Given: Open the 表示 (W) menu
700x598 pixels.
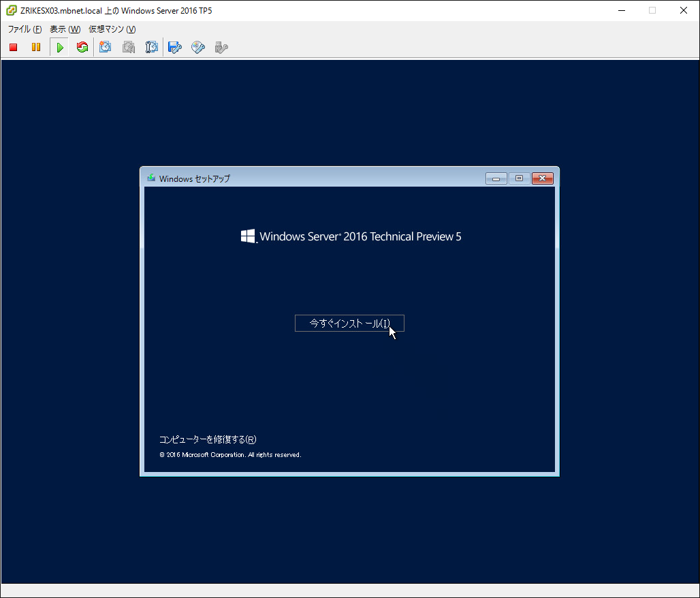Looking at the screenshot, I should (x=65, y=29).
